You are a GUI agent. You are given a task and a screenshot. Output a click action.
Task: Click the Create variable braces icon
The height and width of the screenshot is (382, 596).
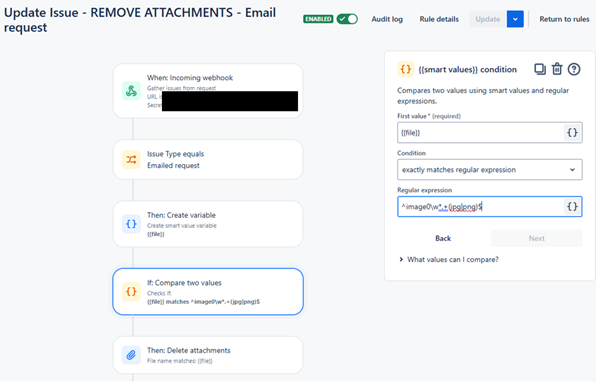tap(131, 224)
